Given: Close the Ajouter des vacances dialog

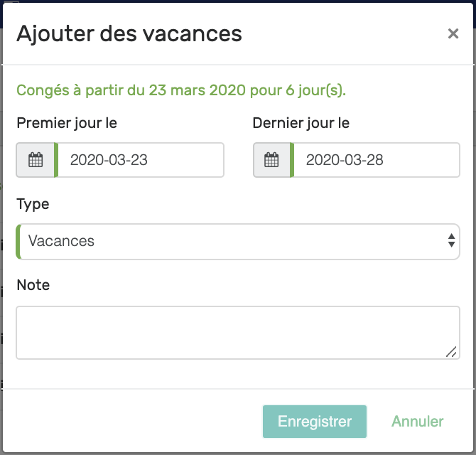Looking at the screenshot, I should pos(453,33).
